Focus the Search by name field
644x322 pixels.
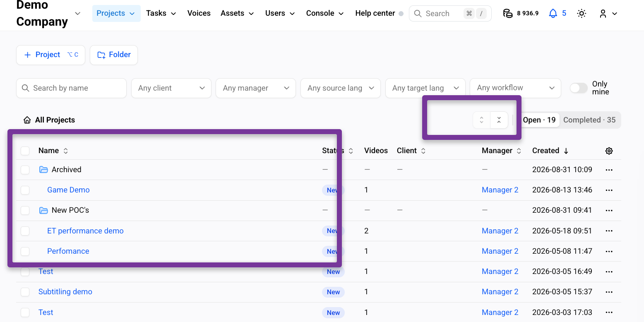[71, 88]
